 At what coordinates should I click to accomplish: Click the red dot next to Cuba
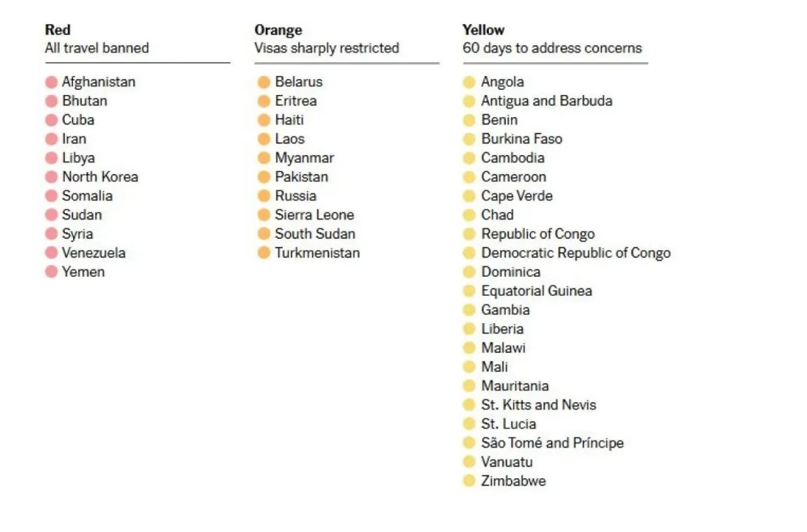tap(51, 120)
